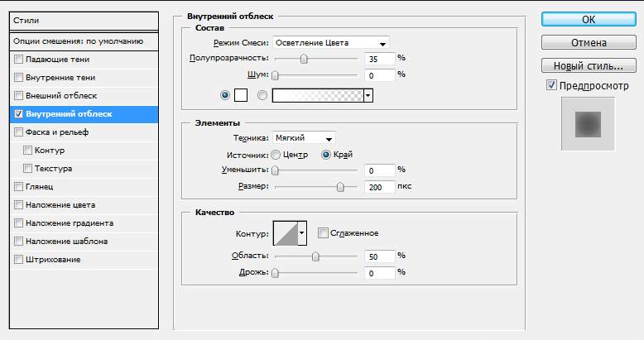The image size is (644, 340).
Task: Click the Новый стиль... button
Action: coord(589,65)
